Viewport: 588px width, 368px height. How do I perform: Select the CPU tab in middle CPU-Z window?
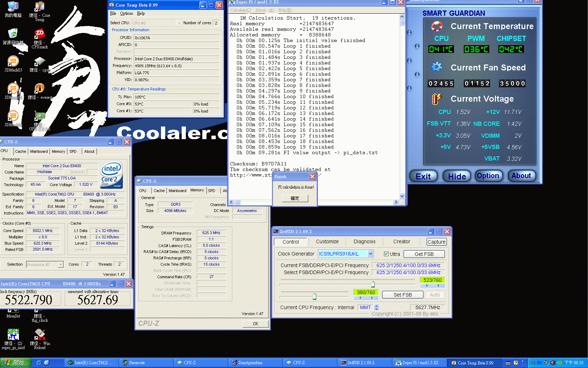tap(143, 191)
